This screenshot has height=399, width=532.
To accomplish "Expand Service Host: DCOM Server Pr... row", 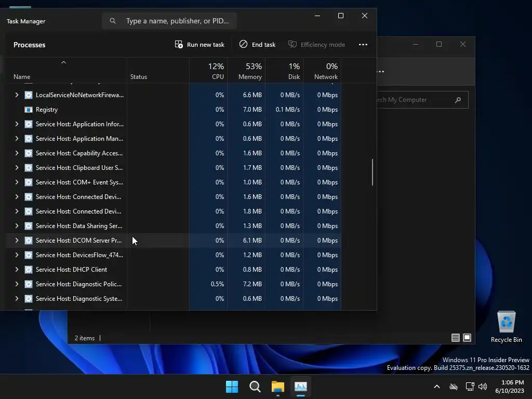I will (17, 240).
